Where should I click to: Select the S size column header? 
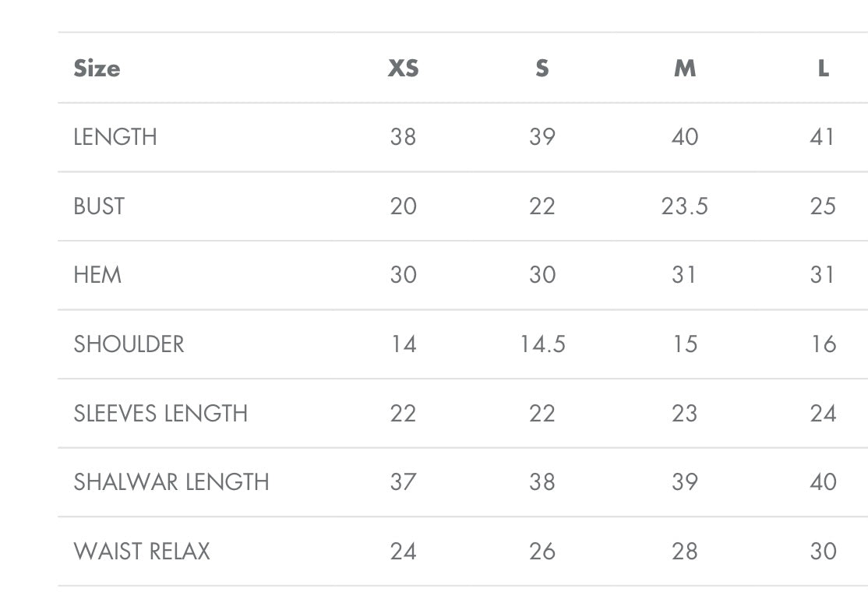pos(542,69)
